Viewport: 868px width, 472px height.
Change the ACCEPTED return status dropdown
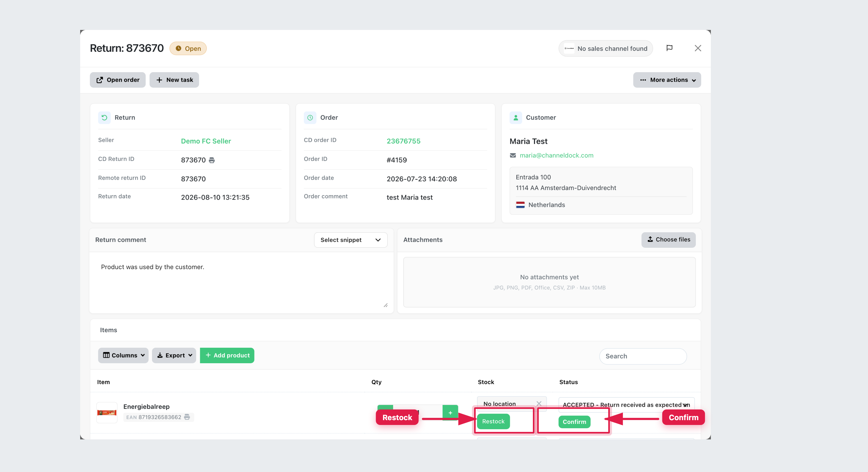pos(626,405)
